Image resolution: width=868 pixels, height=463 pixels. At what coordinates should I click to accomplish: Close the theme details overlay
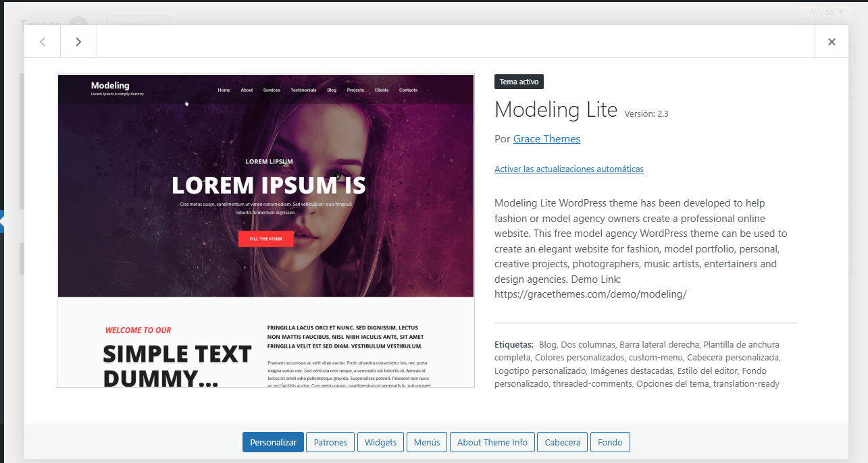pos(832,42)
